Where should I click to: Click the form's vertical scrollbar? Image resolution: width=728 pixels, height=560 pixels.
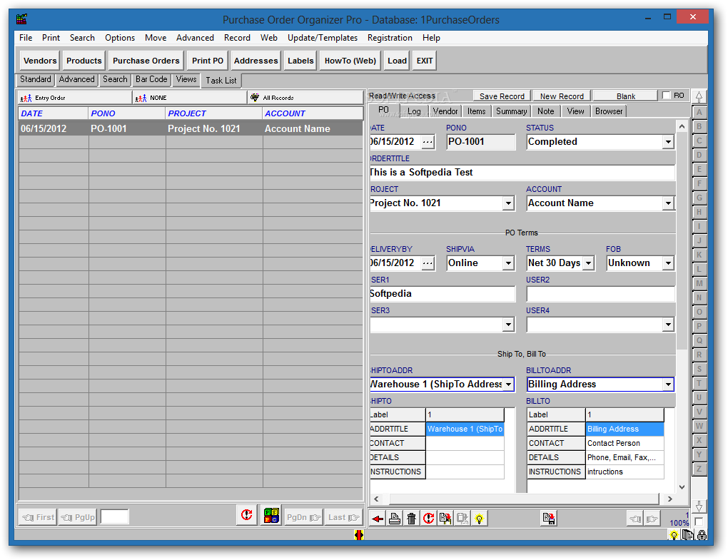point(682,306)
